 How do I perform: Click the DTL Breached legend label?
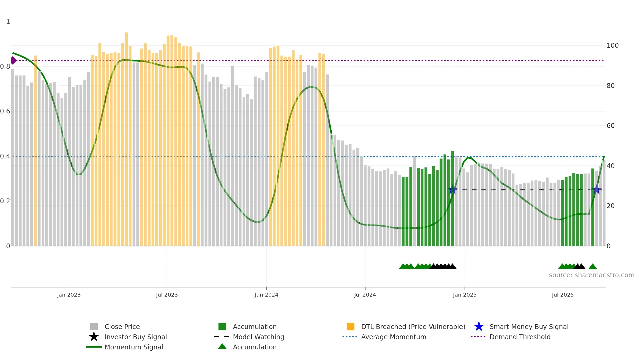[413, 327]
